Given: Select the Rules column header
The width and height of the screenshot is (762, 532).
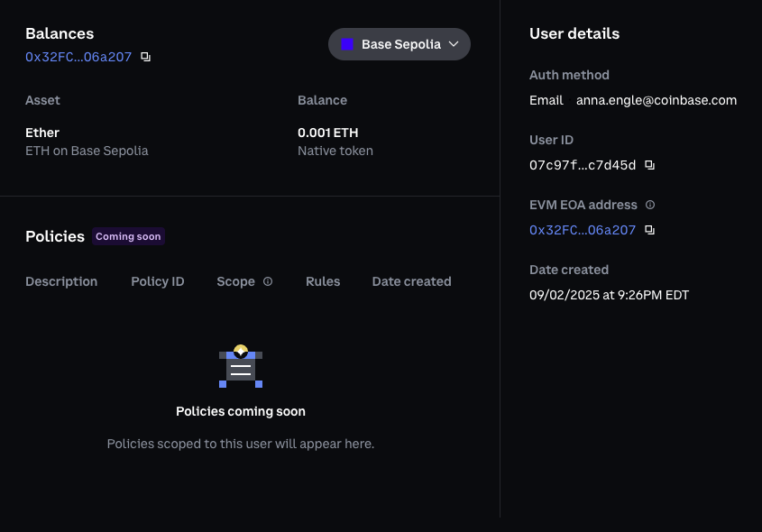Looking at the screenshot, I should tap(323, 281).
